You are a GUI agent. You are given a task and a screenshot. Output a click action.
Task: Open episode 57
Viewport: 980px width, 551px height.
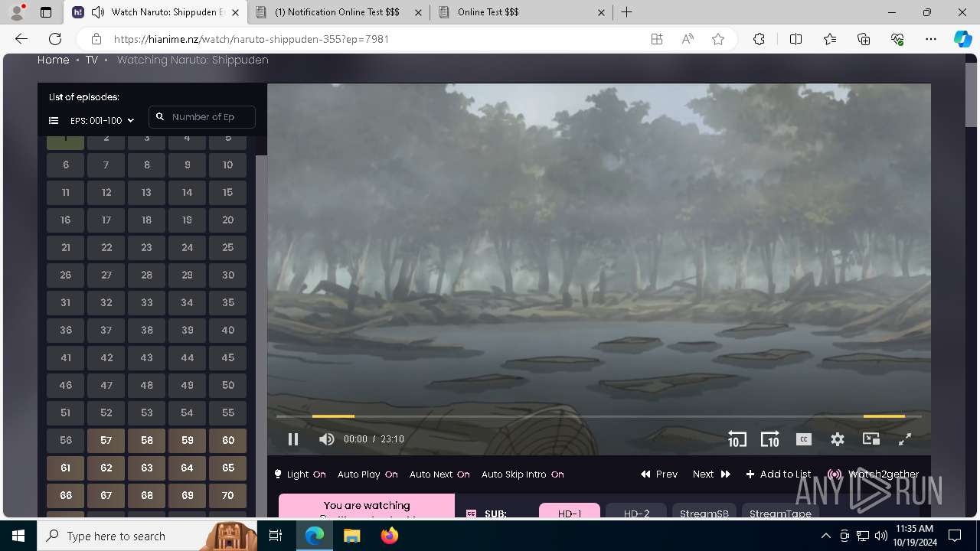pyautogui.click(x=106, y=440)
